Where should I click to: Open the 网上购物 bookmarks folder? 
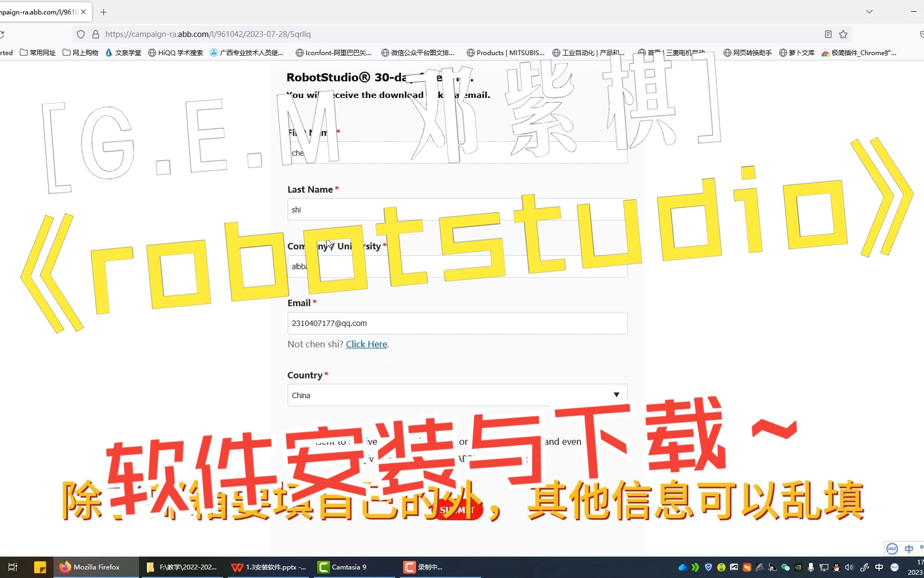pyautogui.click(x=80, y=52)
